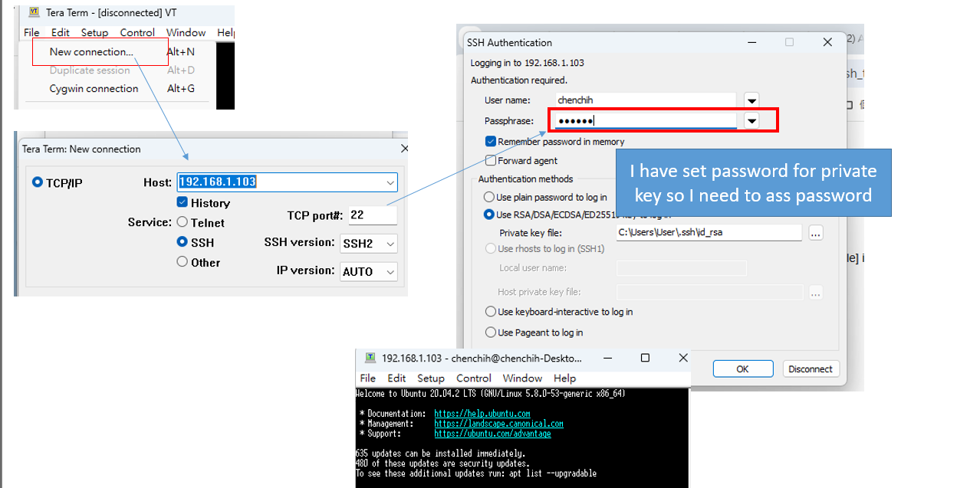Select the Use RSA/DSA/ECDSA/ED25519 key radio button
Image resolution: width=980 pixels, height=488 pixels.
491,215
